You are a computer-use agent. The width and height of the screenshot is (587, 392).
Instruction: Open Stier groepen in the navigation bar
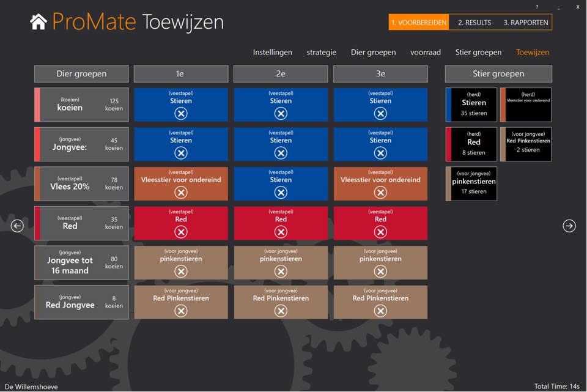478,53
